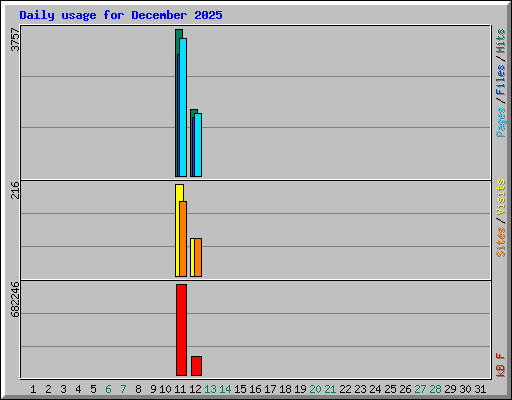
Task: Click day 25 on the x-axis
Action: tap(390, 389)
